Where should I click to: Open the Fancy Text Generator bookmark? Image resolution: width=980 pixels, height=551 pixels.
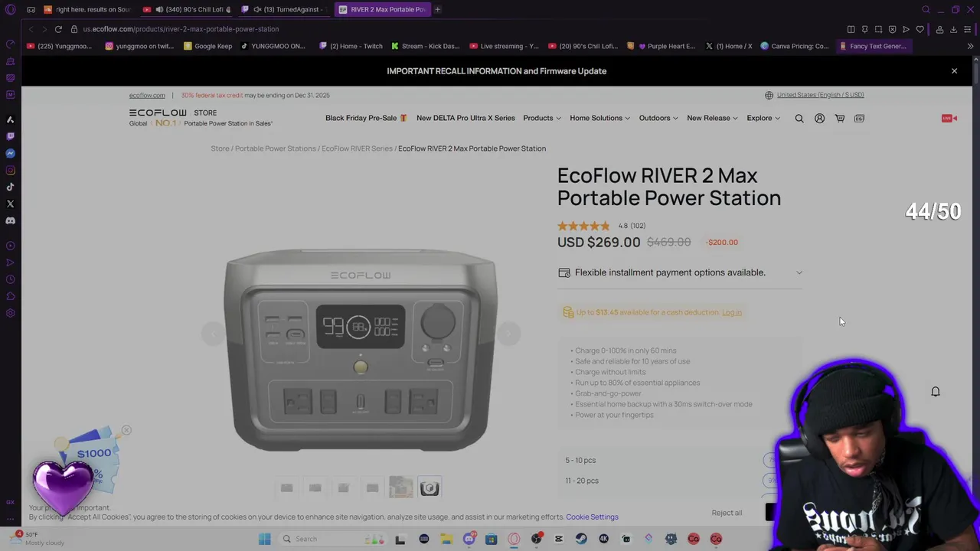873,46
